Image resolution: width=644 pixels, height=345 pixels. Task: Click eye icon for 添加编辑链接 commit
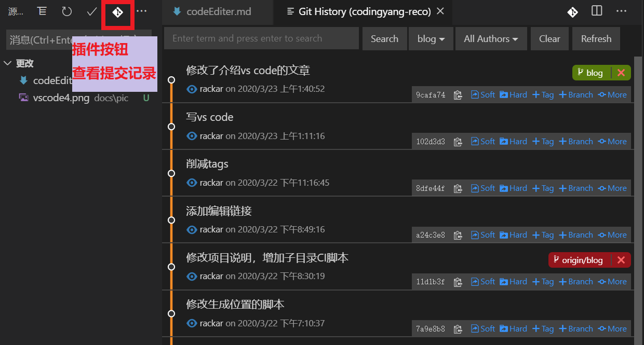pyautogui.click(x=192, y=229)
